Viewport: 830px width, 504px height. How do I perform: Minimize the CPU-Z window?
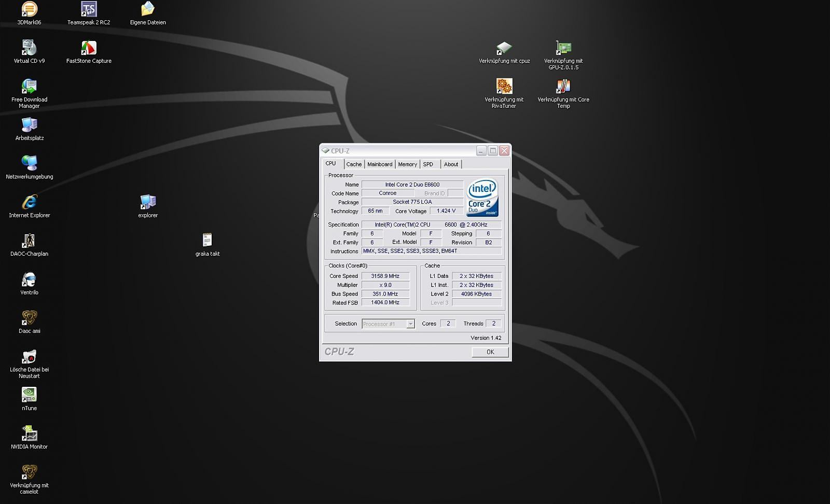(x=481, y=150)
